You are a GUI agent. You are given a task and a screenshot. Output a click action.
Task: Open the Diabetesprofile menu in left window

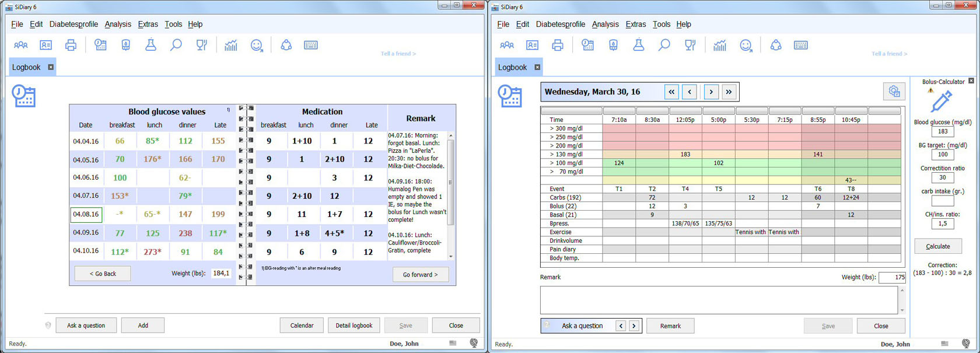coord(73,24)
